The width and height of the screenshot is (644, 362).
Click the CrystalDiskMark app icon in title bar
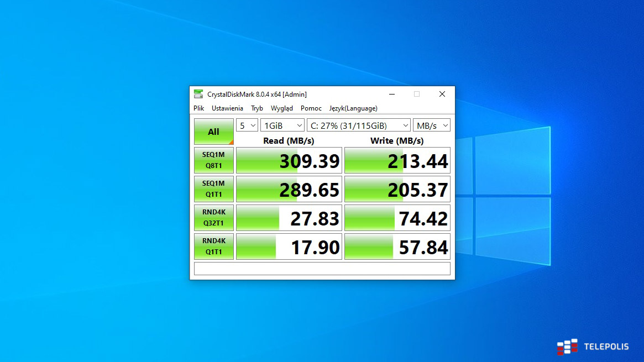pyautogui.click(x=198, y=94)
